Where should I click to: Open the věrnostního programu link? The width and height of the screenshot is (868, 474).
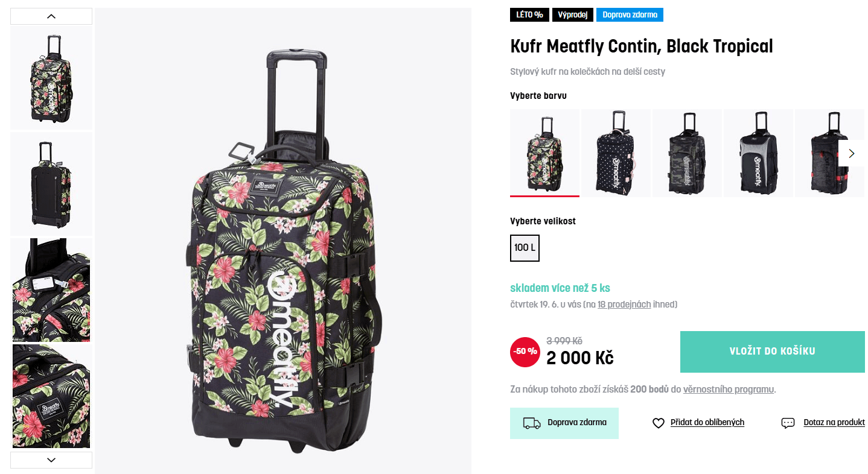coord(728,390)
